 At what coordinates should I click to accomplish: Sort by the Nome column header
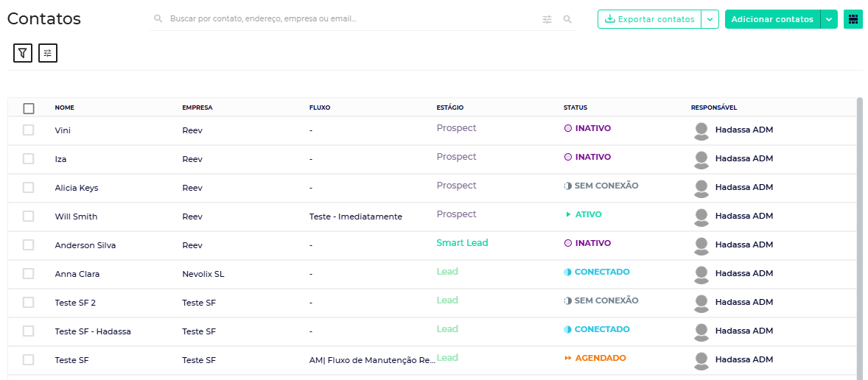pyautogui.click(x=65, y=108)
